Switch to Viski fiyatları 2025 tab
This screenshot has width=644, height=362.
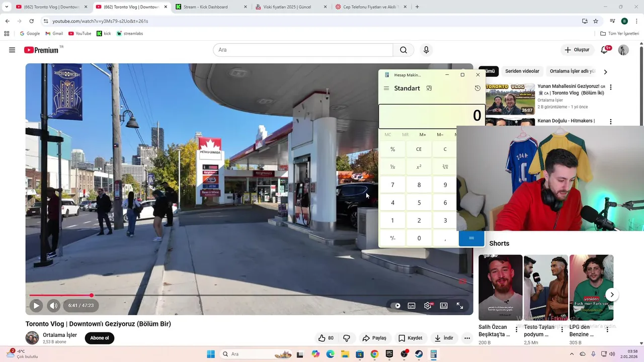(x=291, y=7)
